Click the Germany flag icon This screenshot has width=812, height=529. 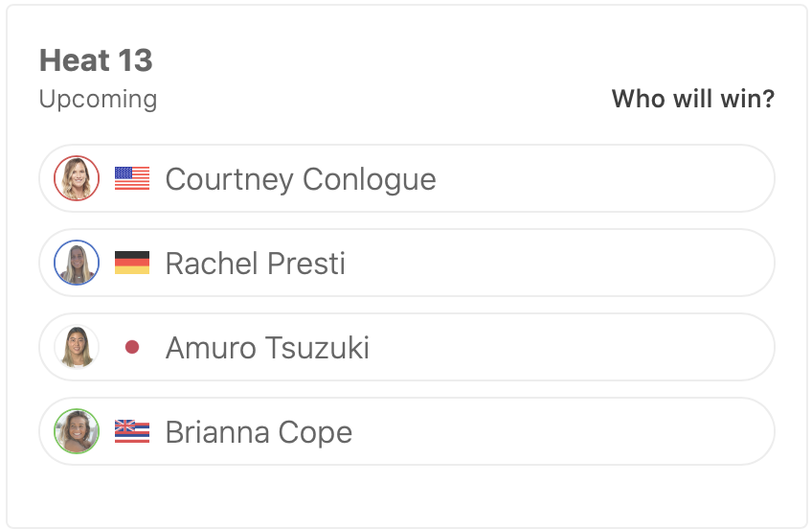pyautogui.click(x=132, y=263)
